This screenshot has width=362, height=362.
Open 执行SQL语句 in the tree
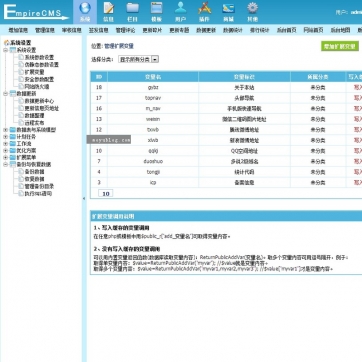click(x=38, y=194)
